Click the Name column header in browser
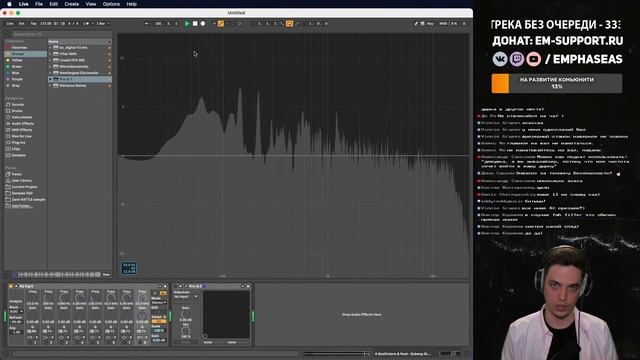 pos(80,41)
